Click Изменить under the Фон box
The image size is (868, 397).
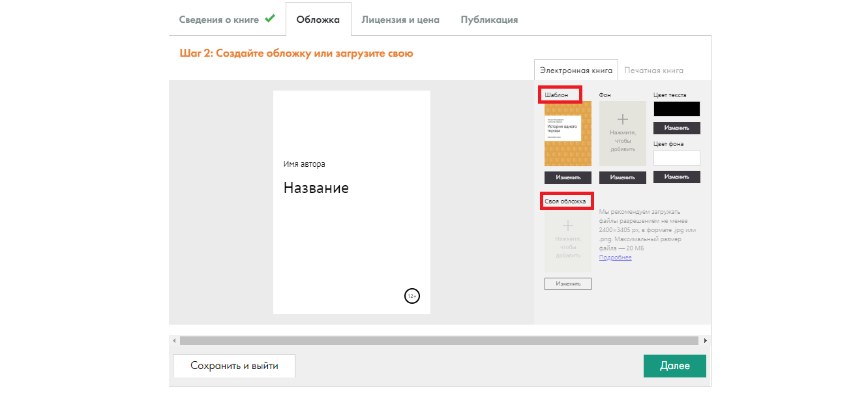click(x=622, y=177)
